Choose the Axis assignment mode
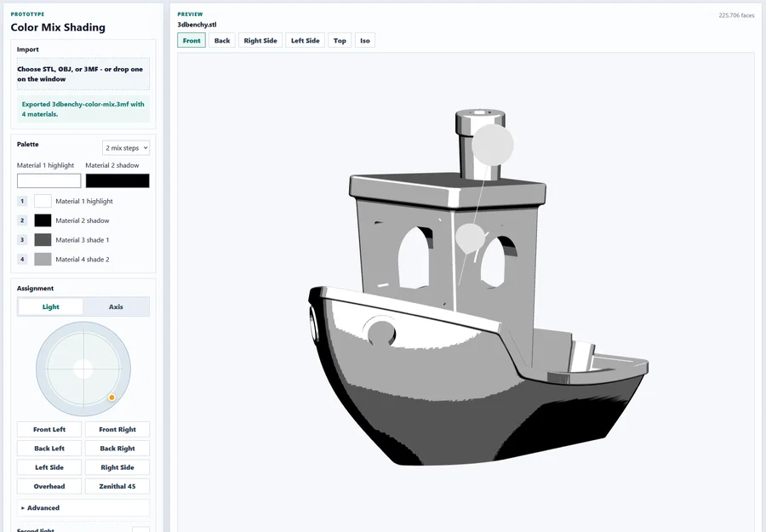This screenshot has width=766, height=532. point(116,306)
